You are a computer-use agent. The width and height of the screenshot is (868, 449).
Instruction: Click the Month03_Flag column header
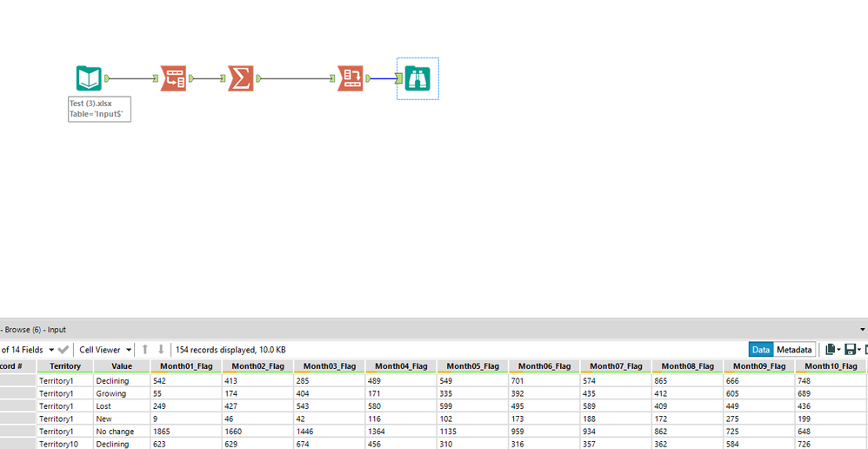pyautogui.click(x=330, y=366)
